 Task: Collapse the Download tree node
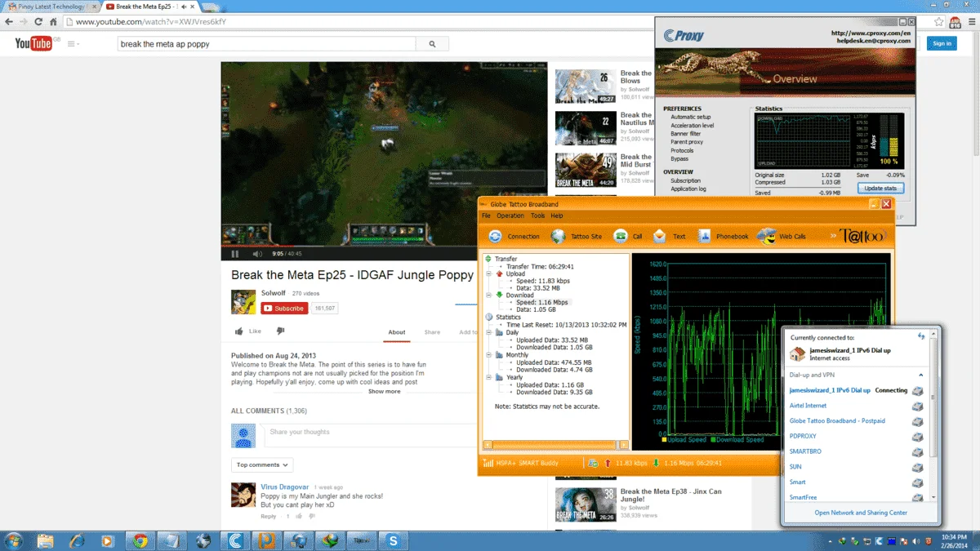coord(488,295)
